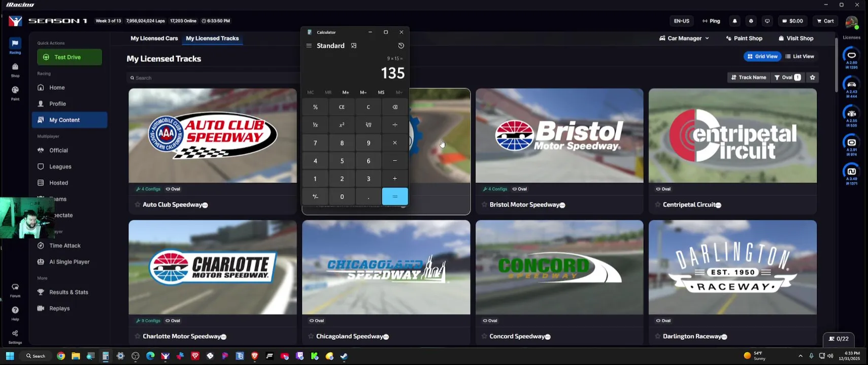Click the Dirt Oval license badge icon
This screenshot has height=365, width=868.
(852, 142)
